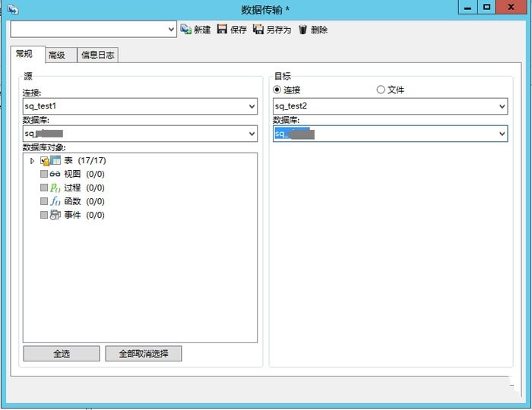Screen dimensions: 532x410
Task: Toggle the 过程 (0/0) checkbox
Action: (x=44, y=188)
